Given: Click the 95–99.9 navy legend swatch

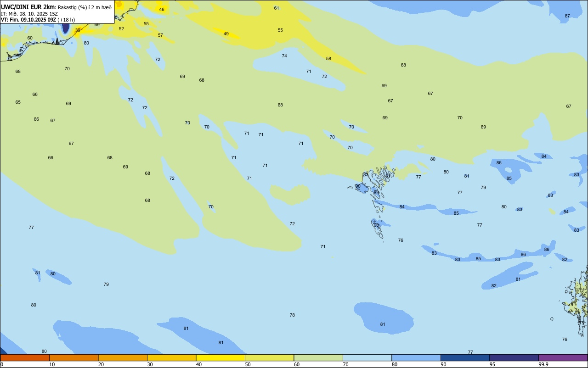Looking at the screenshot, I should [514, 357].
